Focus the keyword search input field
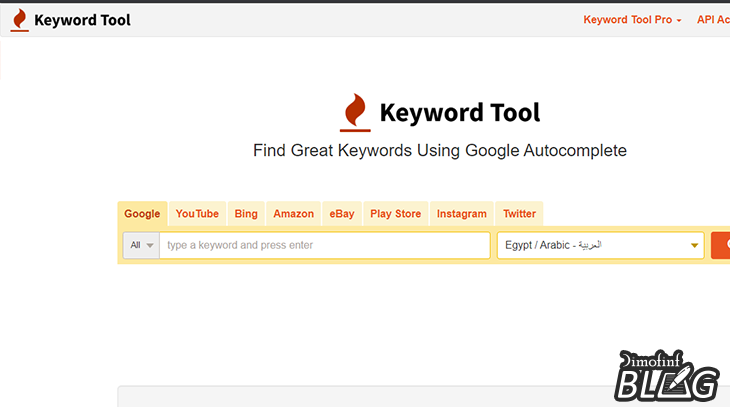This screenshot has width=730, height=407. point(324,245)
